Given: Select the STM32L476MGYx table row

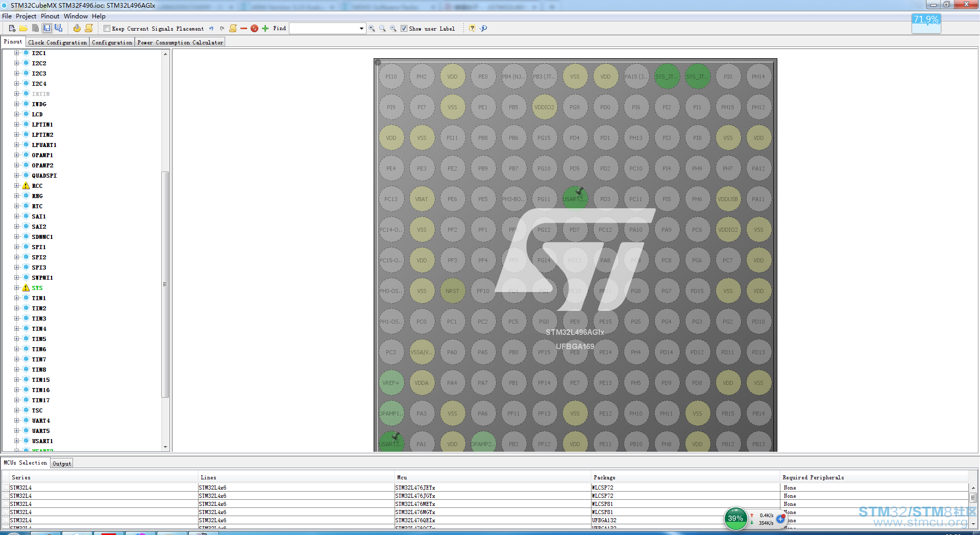Looking at the screenshot, I should pyautogui.click(x=485, y=513).
